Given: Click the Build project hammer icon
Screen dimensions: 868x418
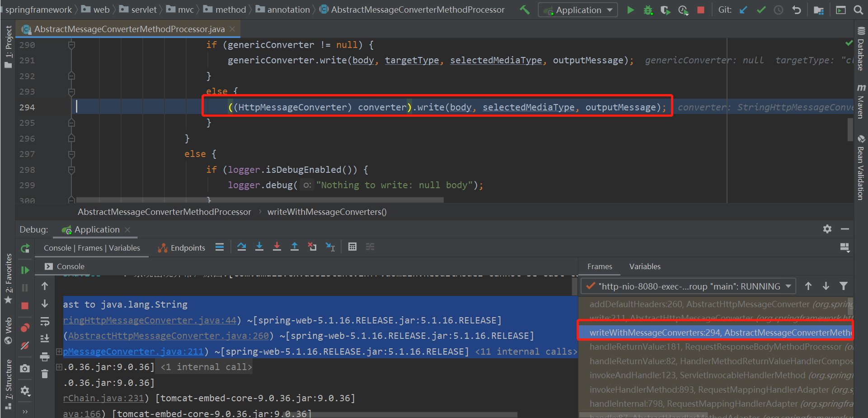Looking at the screenshot, I should (x=525, y=9).
